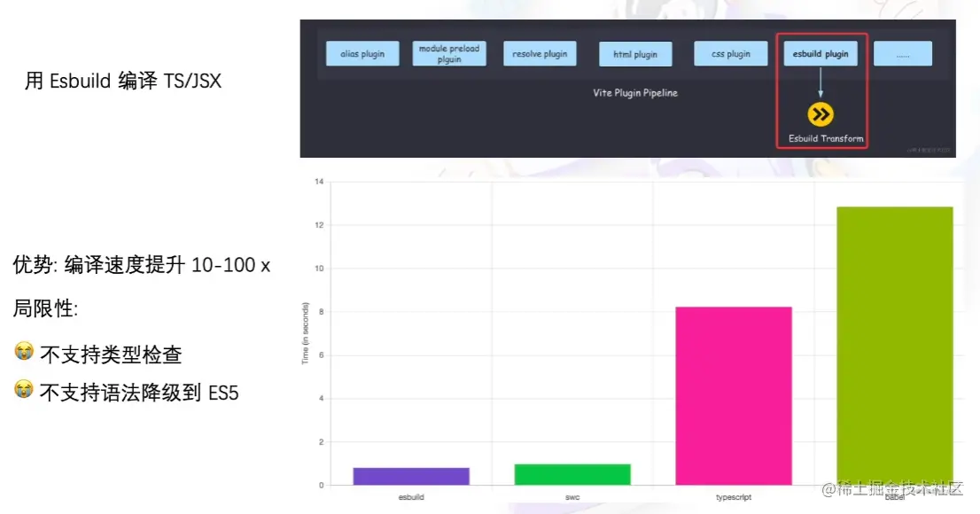The image size is (980, 514).
Task: Click the 'swc' axis label
Action: point(572,497)
